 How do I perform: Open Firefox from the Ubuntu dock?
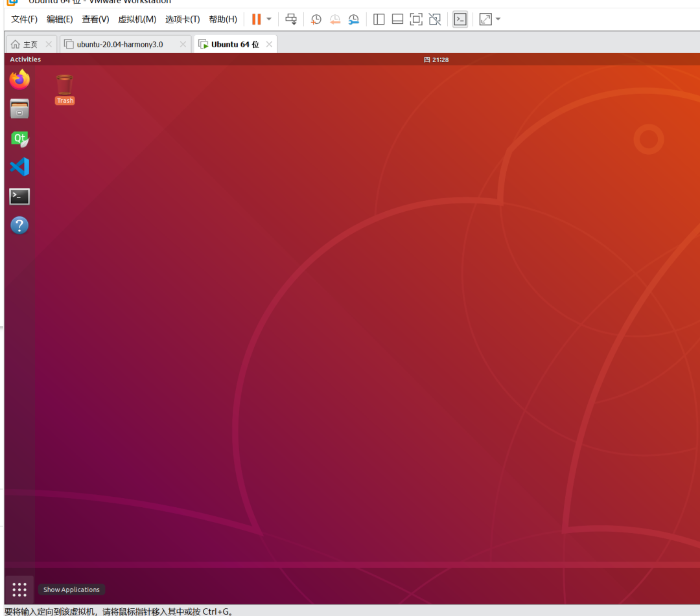(19, 80)
